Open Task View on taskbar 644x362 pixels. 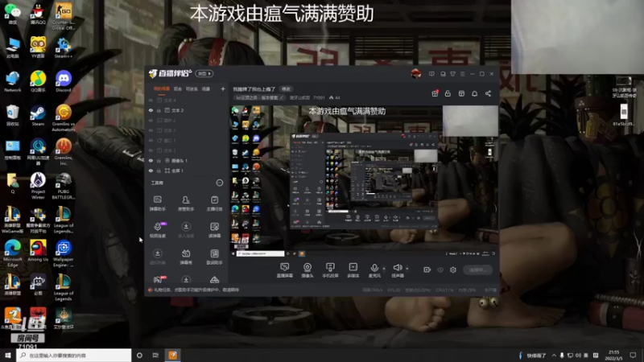[x=155, y=355]
